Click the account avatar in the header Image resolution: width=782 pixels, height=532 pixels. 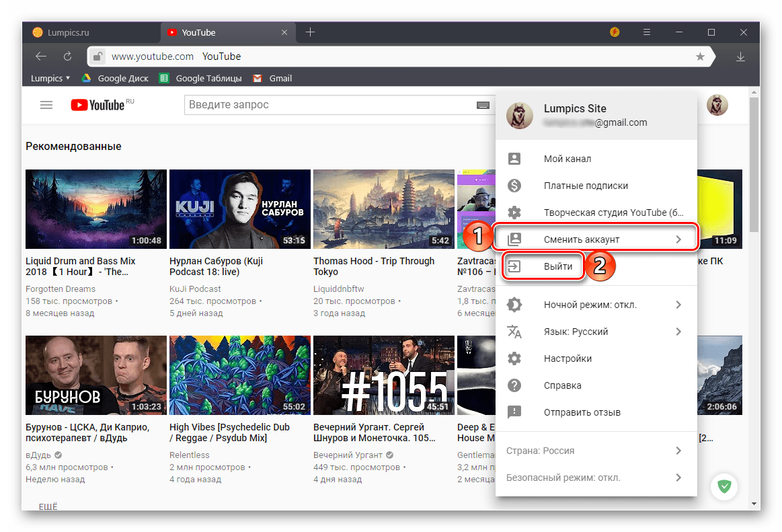click(717, 105)
